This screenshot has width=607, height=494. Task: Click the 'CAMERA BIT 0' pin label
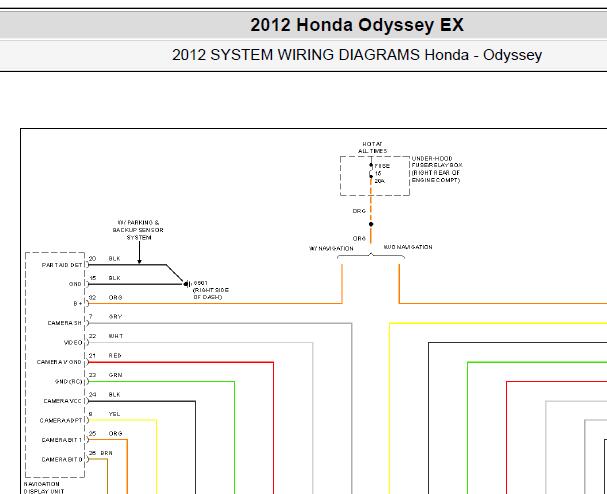tap(62, 460)
